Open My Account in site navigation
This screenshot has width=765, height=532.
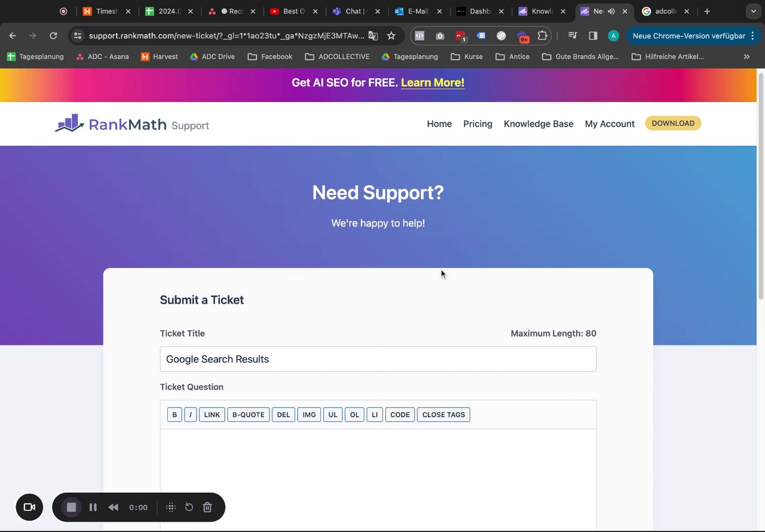(610, 124)
